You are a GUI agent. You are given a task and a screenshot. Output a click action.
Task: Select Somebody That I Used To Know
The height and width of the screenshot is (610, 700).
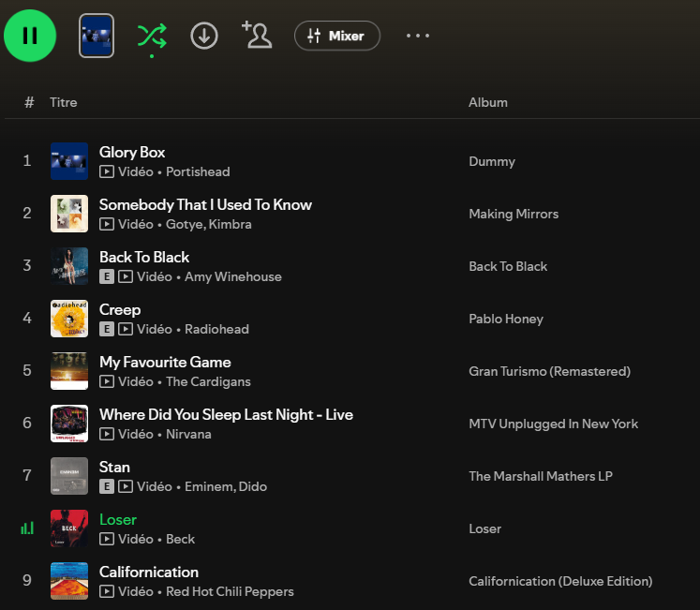coord(205,204)
